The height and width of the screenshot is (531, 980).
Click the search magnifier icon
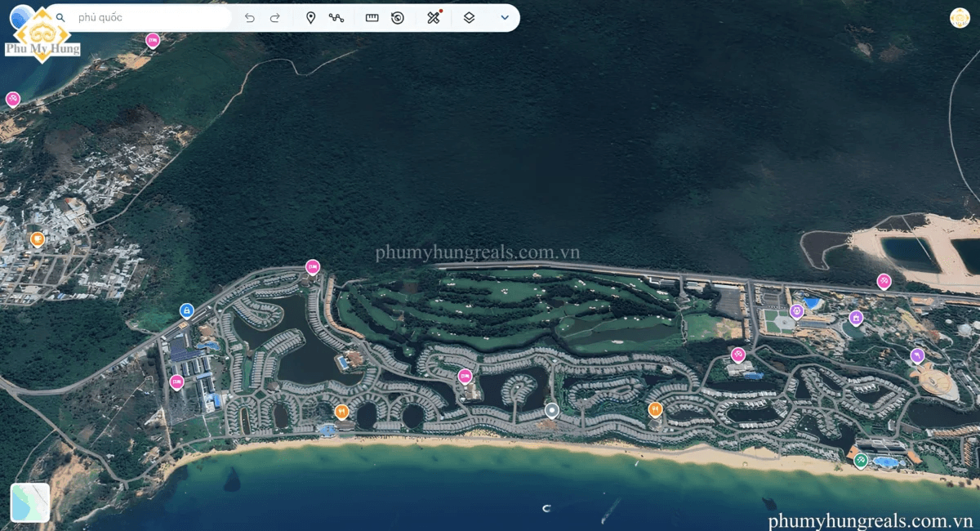click(60, 17)
